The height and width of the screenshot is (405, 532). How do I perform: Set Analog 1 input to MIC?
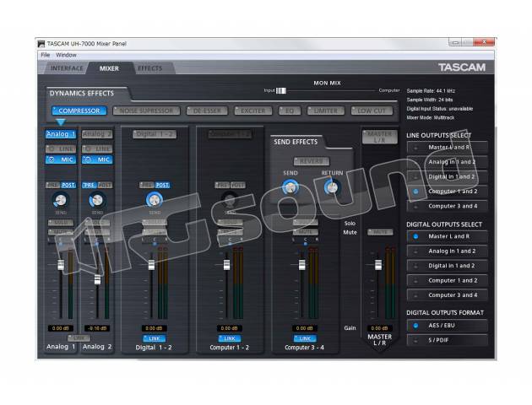click(61, 159)
